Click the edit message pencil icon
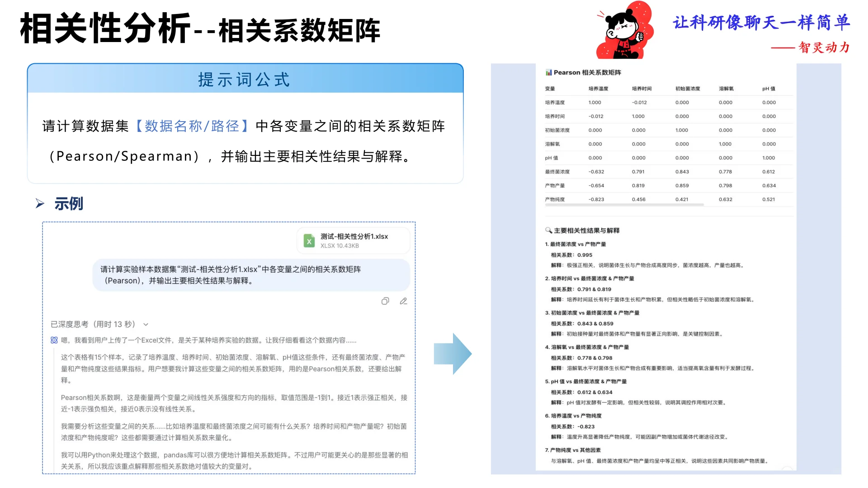The width and height of the screenshot is (868, 488). [403, 301]
